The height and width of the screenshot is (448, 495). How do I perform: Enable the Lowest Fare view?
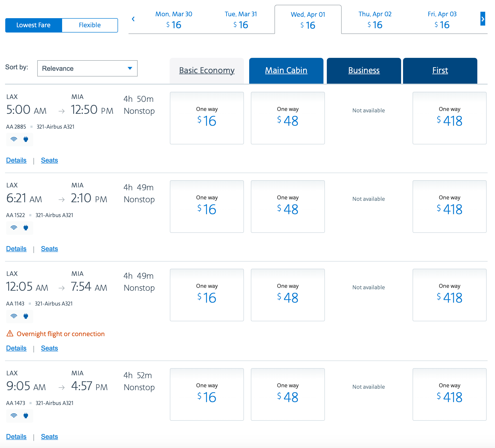(x=33, y=25)
